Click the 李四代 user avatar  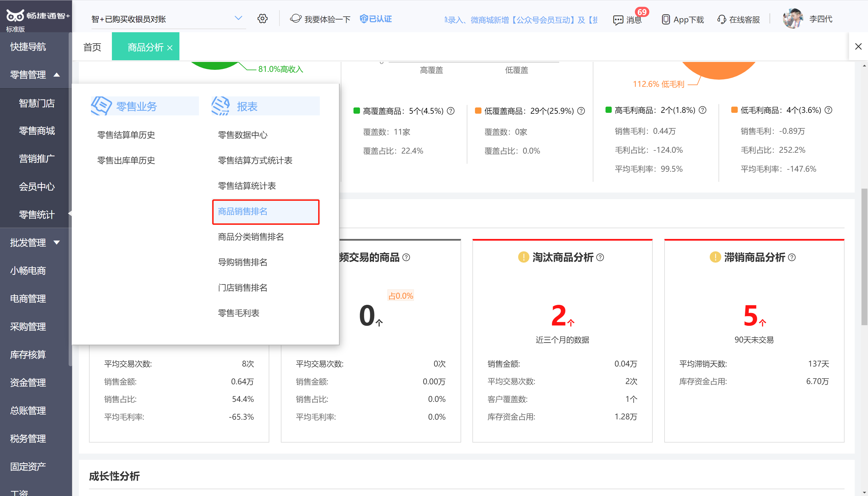pyautogui.click(x=793, y=19)
